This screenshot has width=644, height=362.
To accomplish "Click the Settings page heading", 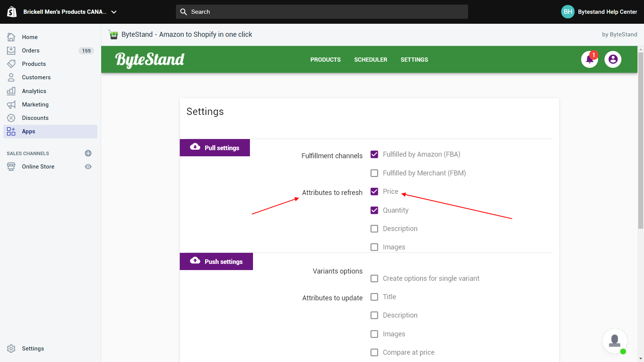I will [205, 111].
